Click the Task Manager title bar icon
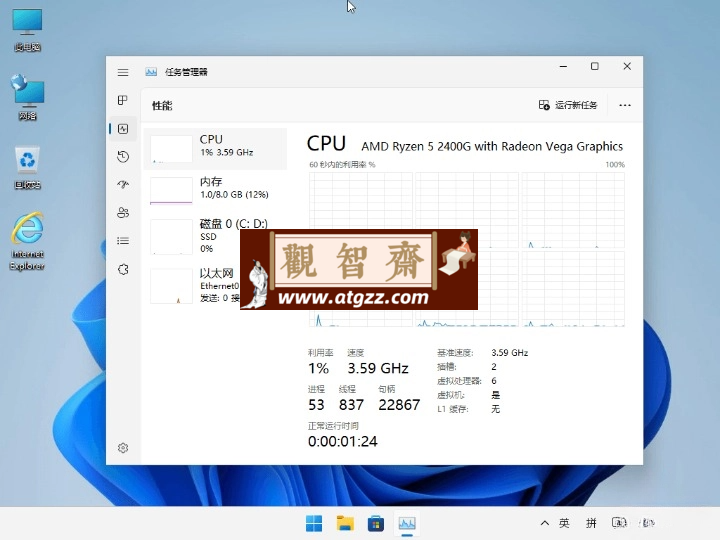Image resolution: width=720 pixels, height=540 pixels. tap(151, 72)
